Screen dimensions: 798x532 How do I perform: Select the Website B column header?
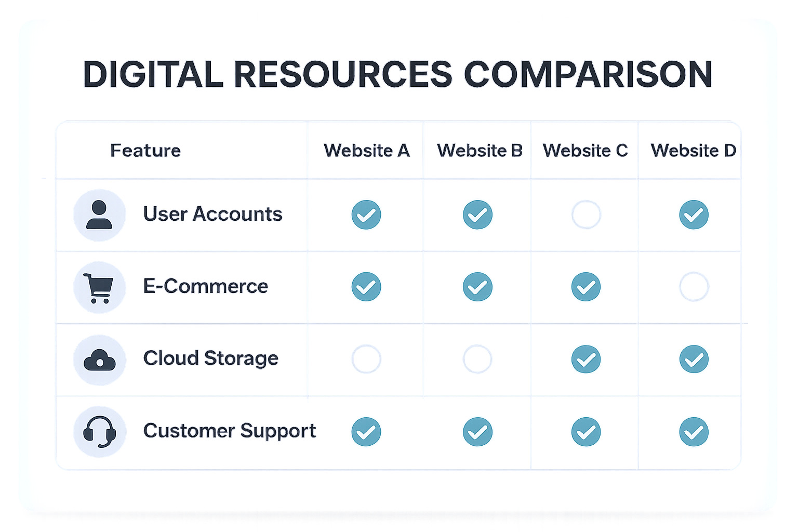point(480,151)
